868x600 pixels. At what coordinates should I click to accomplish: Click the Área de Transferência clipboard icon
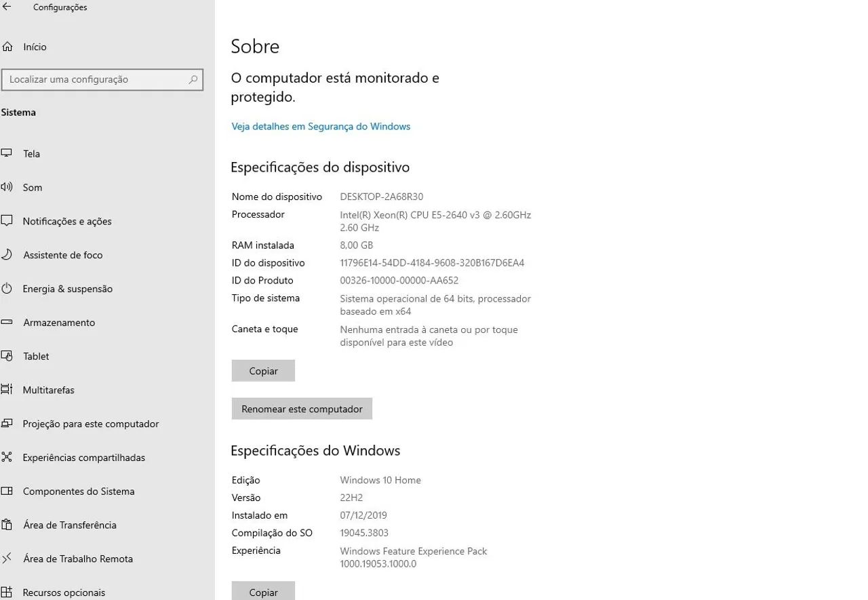click(x=7, y=525)
